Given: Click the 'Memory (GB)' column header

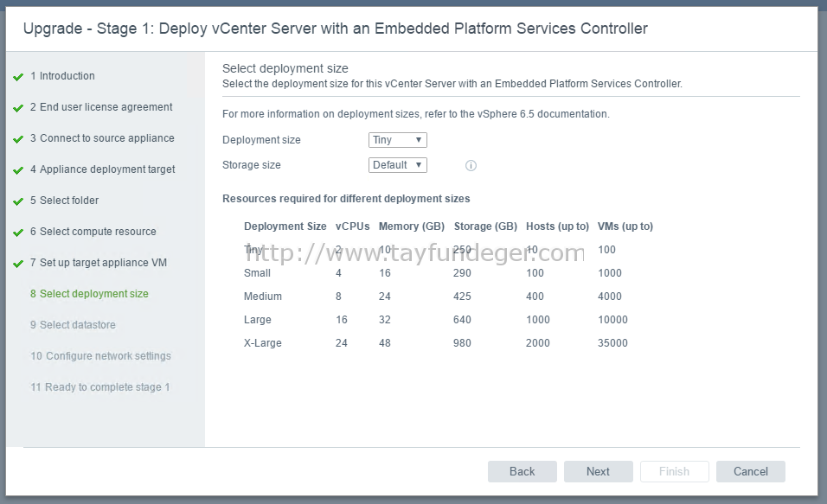Looking at the screenshot, I should 412,226.
